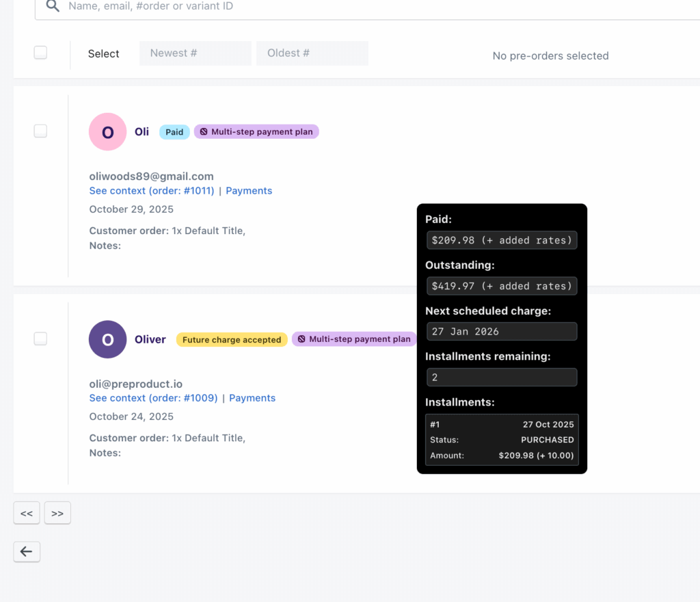The image size is (700, 602).
Task: Select Oli's pink avatar circle
Action: 107,131
